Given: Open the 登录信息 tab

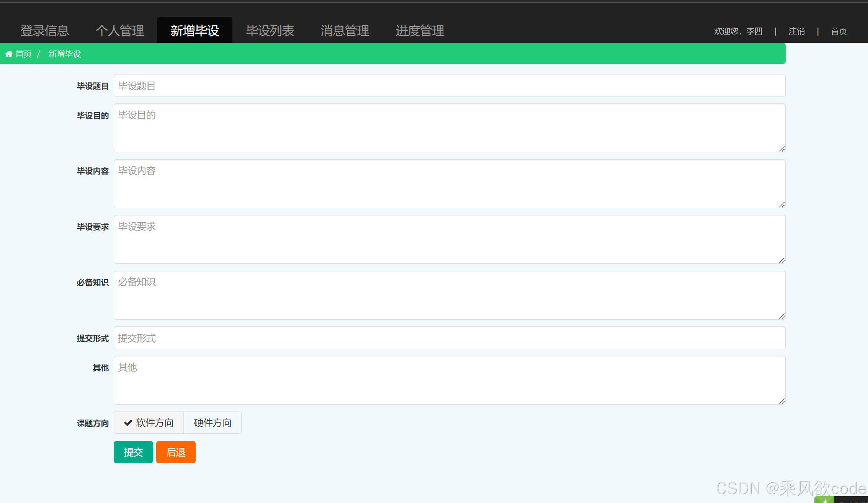Looking at the screenshot, I should coord(45,31).
